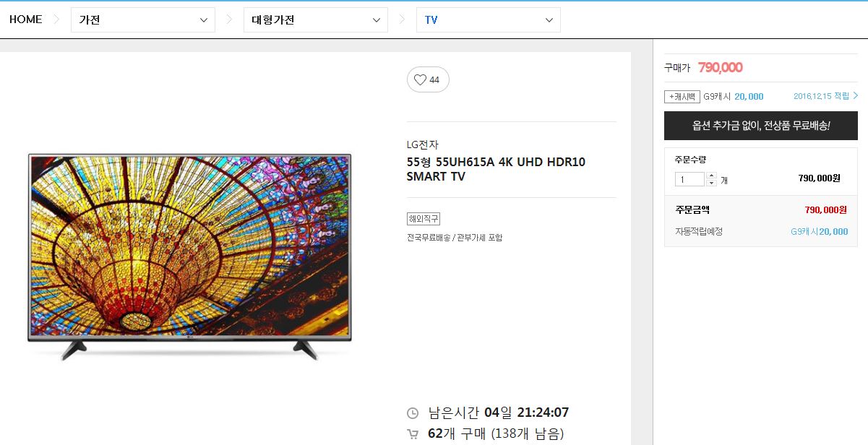Expand the 대형가전 subcategory dropdown
The image size is (868, 445).
315,20
